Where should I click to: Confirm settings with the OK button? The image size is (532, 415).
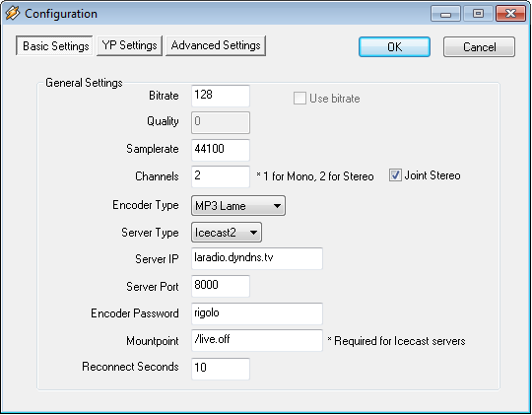click(x=395, y=47)
